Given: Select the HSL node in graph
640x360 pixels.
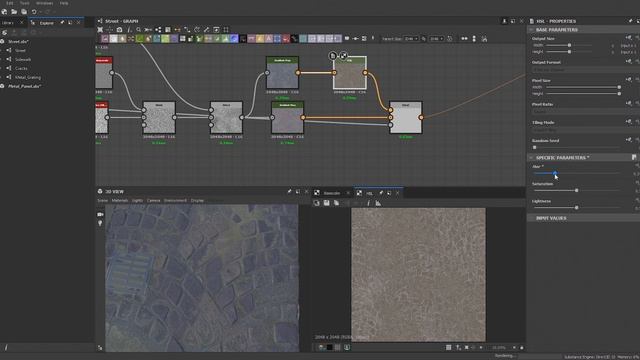Looking at the screenshot, I should (x=350, y=73).
